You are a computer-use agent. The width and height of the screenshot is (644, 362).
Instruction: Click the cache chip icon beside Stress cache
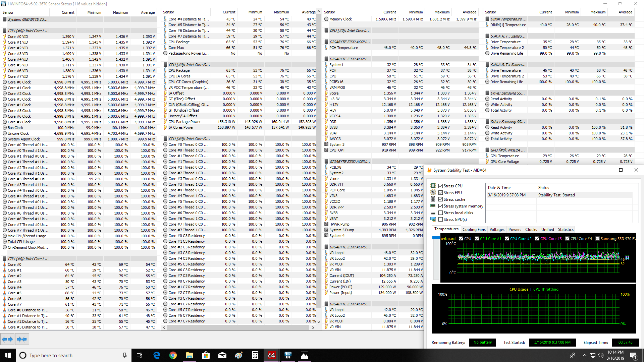pos(433,199)
